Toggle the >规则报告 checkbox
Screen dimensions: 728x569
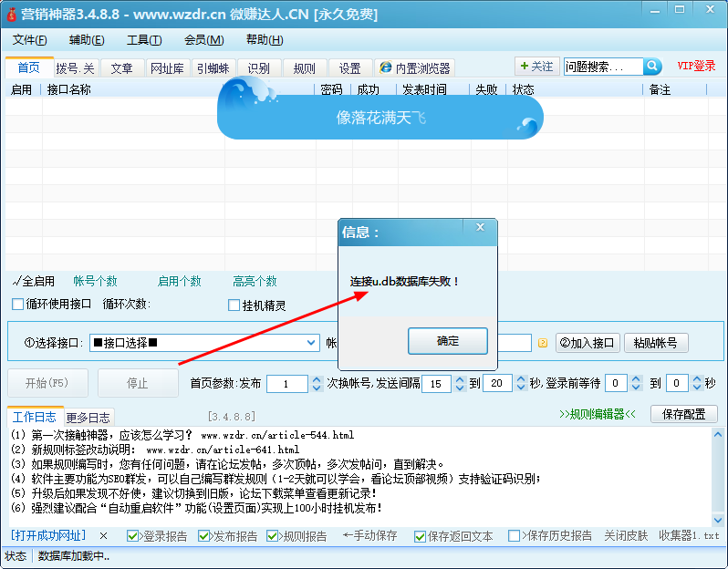[273, 536]
